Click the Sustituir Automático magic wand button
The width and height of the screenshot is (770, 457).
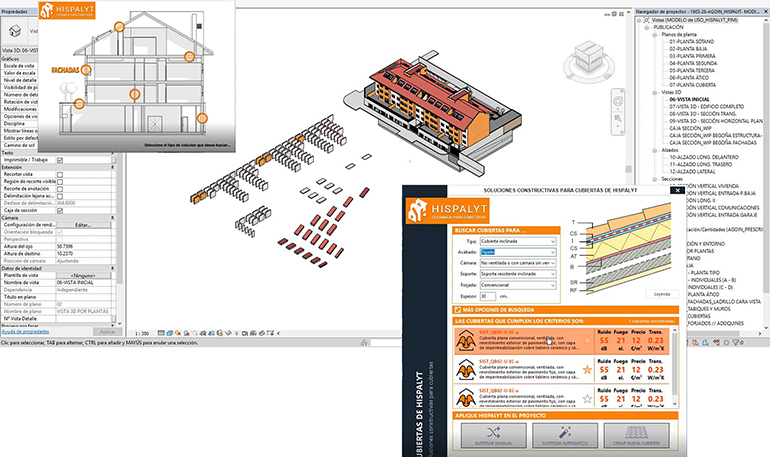click(565, 435)
